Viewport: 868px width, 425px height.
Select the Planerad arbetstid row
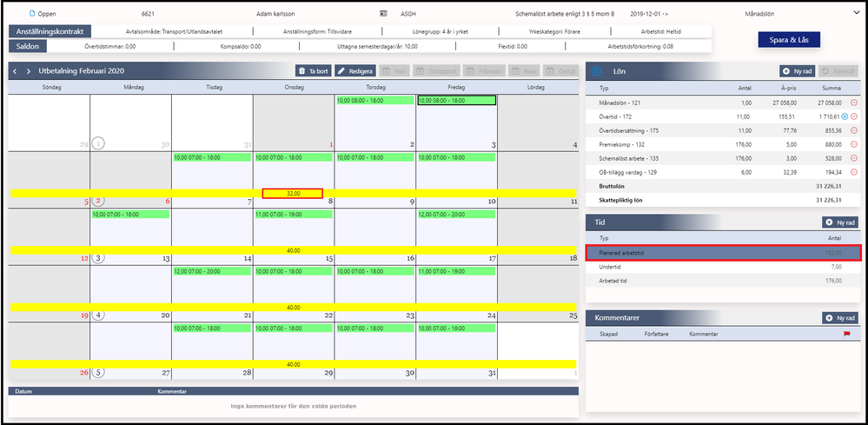click(x=724, y=253)
